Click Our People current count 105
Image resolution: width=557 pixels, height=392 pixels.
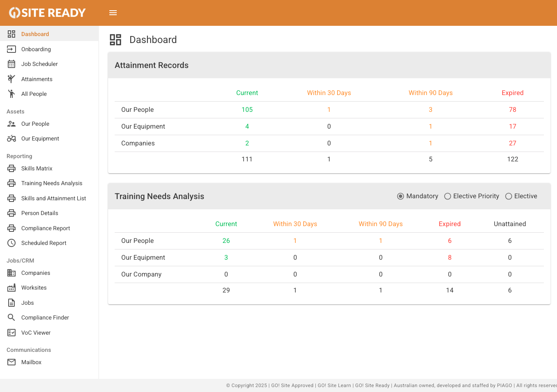point(247,110)
